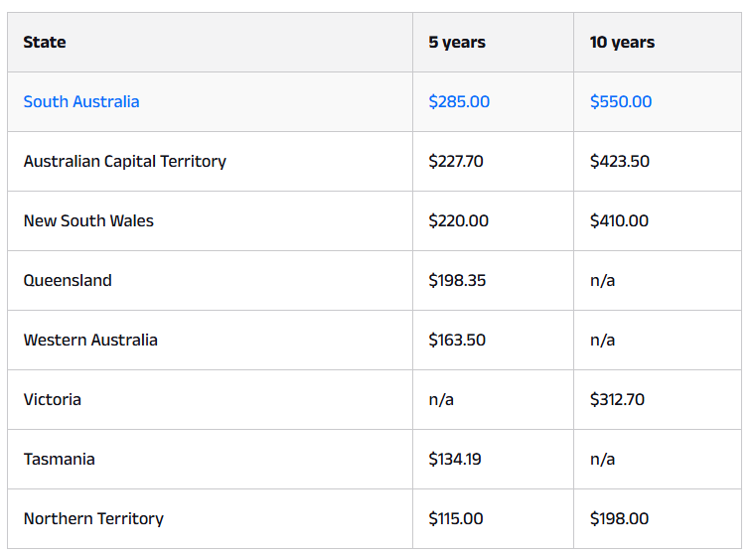This screenshot has height=553, width=756.
Task: Select the State column header
Action: 45,43
